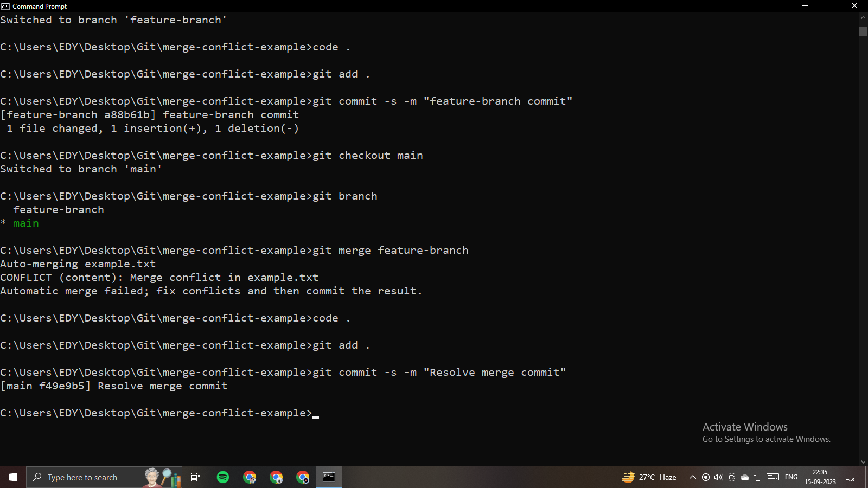Open the Start menu
The image size is (868, 488).
pos(12,477)
